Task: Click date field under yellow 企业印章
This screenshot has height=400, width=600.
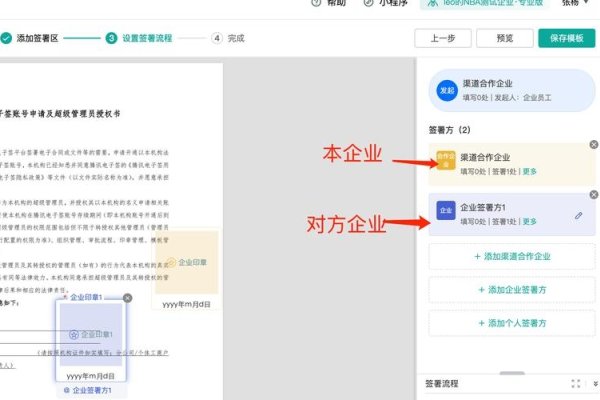Action: pyautogui.click(x=186, y=305)
